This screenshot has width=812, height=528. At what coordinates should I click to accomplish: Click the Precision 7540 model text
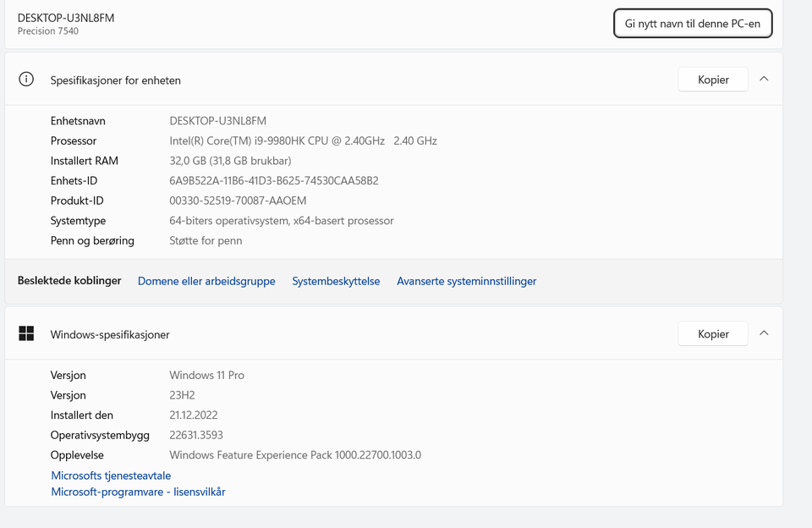pos(48,31)
